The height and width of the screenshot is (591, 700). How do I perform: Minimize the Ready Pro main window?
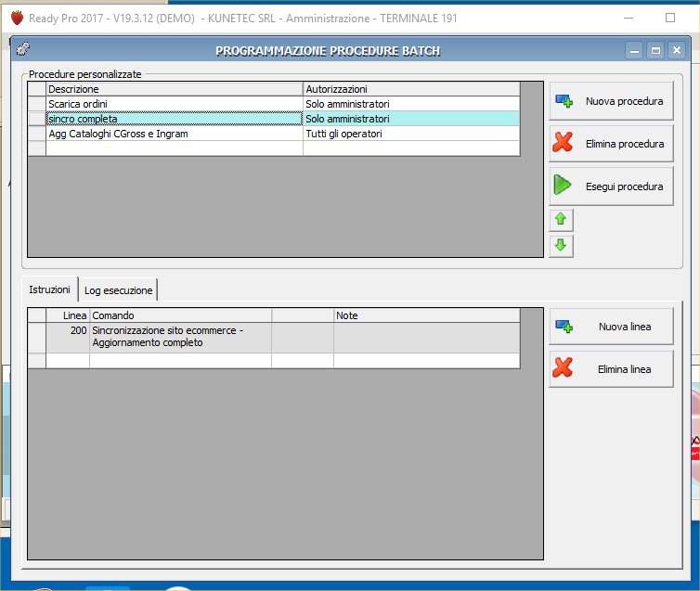coord(629,18)
